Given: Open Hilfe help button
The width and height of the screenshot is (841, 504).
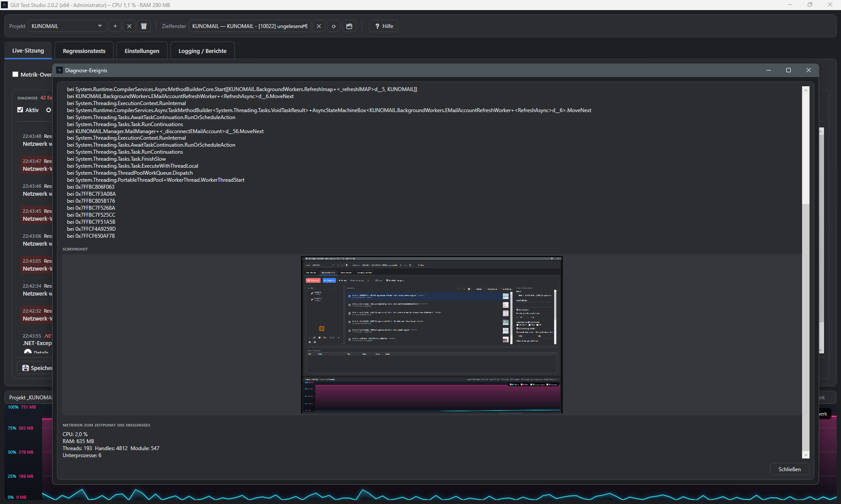Looking at the screenshot, I should tap(384, 26).
